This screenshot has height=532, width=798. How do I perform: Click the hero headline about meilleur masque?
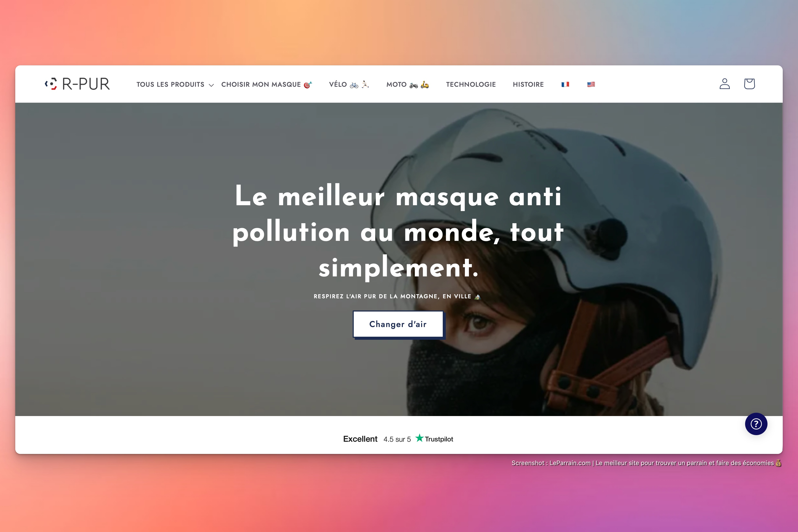tap(398, 231)
